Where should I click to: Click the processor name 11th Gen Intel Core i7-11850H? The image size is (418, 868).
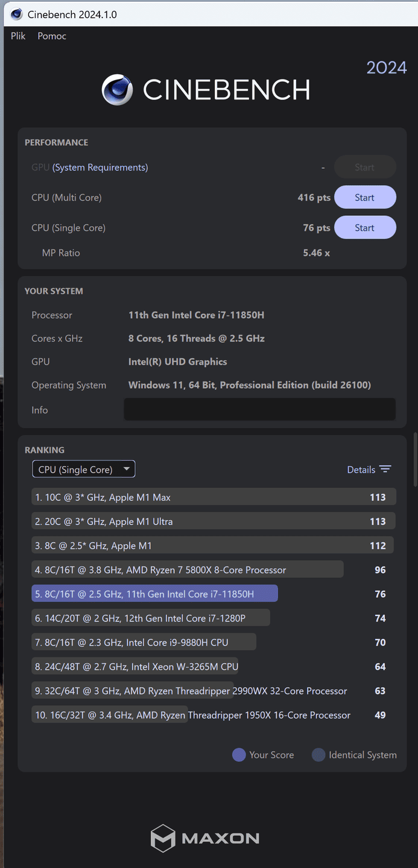tap(197, 315)
